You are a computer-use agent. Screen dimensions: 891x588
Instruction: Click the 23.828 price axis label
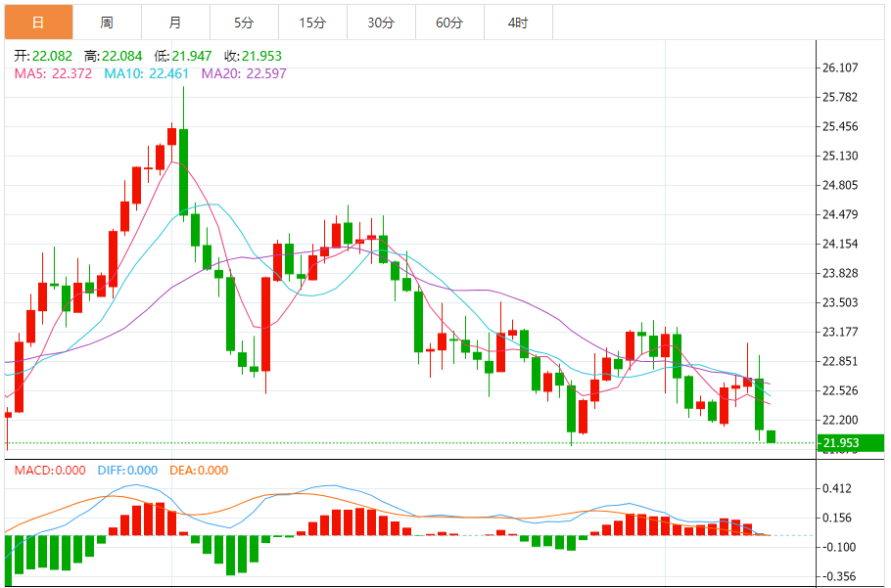pos(840,274)
